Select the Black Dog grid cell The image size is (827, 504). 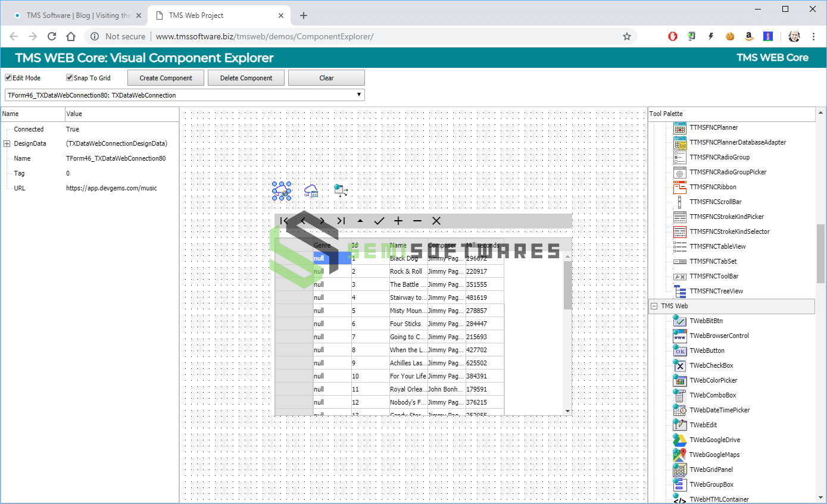click(x=408, y=258)
